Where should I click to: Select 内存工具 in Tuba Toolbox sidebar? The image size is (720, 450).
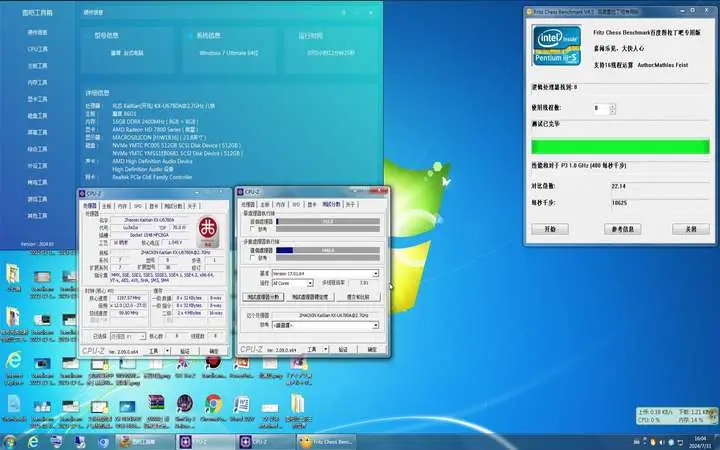point(38,83)
